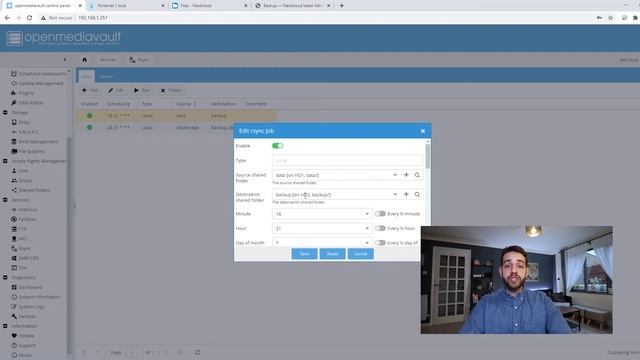
Task: Open the Day of month dropdown
Action: click(367, 242)
